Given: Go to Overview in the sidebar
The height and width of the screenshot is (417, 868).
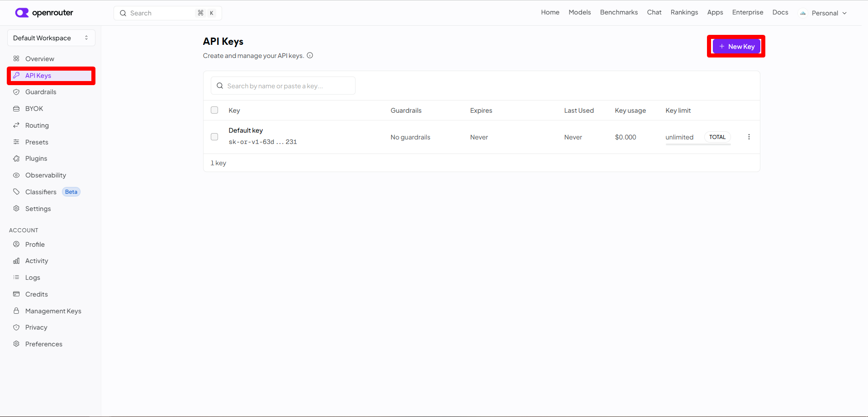Looking at the screenshot, I should click(x=51, y=58).
